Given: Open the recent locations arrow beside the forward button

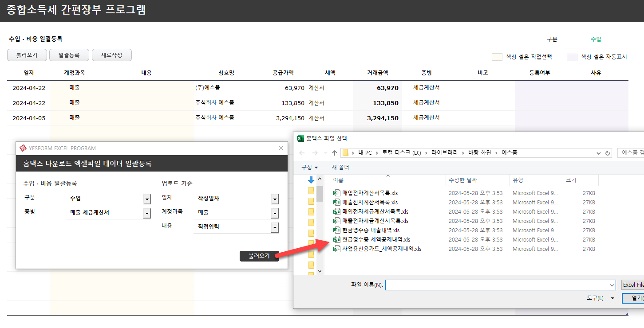Looking at the screenshot, I should pyautogui.click(x=325, y=153).
